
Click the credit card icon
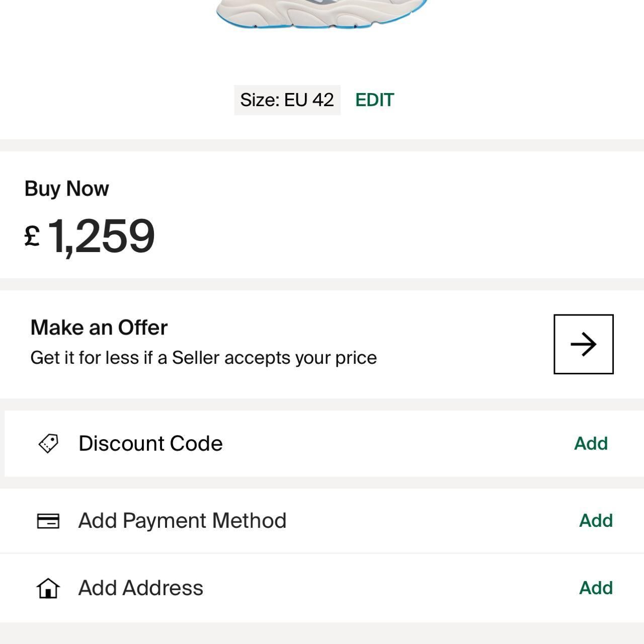click(x=48, y=521)
